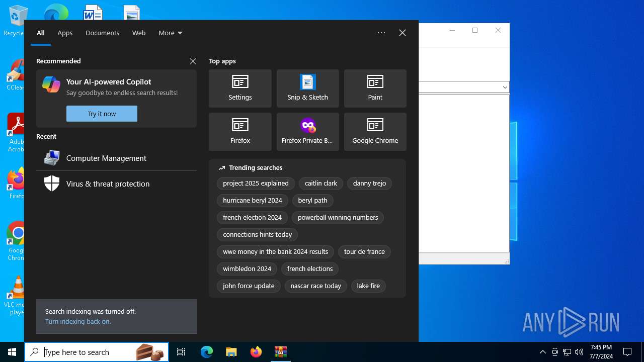Viewport: 644px width, 362px height.
Task: Click the Try it now button
Action: (102, 114)
